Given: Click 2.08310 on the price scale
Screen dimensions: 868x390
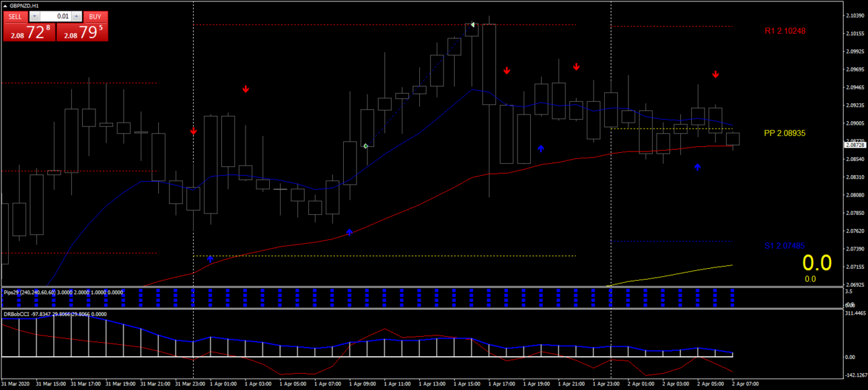Looking at the screenshot, I should coord(857,177).
